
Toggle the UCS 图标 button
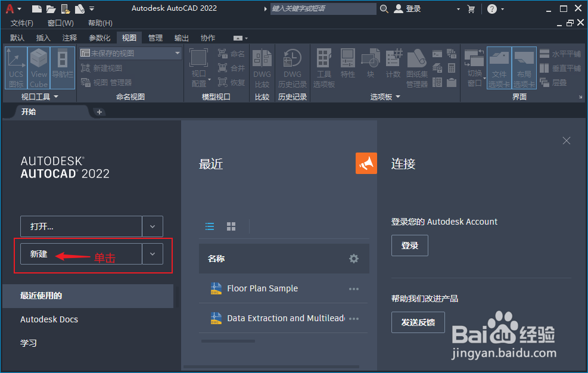point(16,68)
